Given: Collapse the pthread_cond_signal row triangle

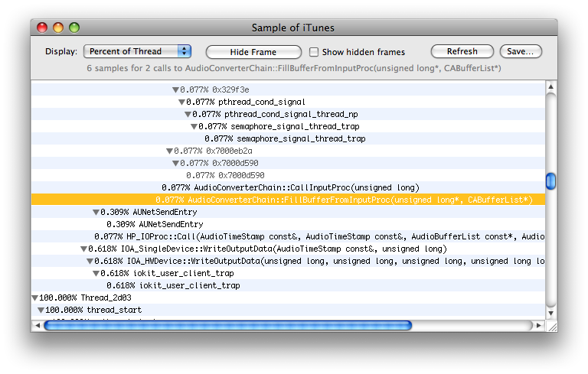Looking at the screenshot, I should [181, 102].
